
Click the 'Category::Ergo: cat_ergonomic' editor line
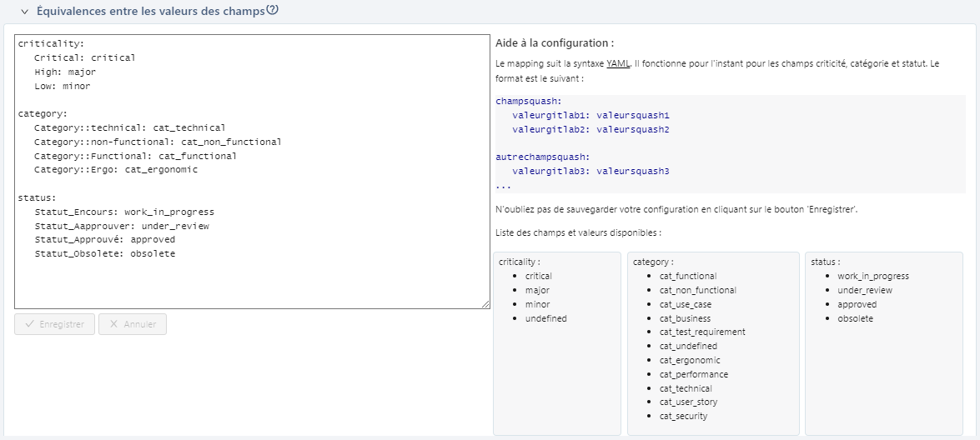(116, 169)
